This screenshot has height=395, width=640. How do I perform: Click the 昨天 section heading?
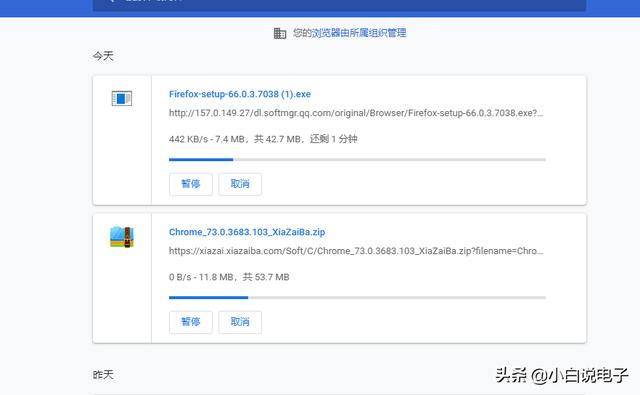103,375
